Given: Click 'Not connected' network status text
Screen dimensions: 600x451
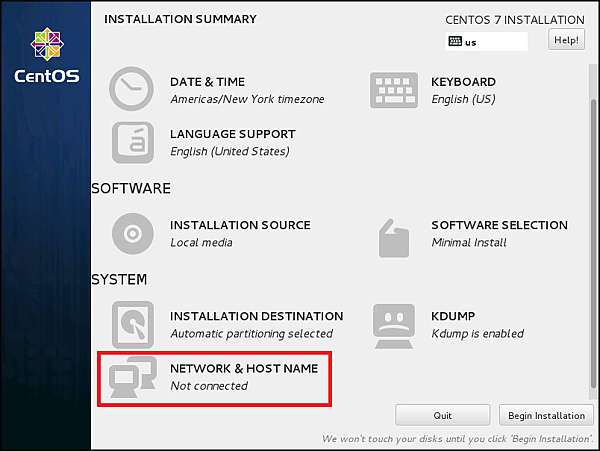Looking at the screenshot, I should click(209, 386).
